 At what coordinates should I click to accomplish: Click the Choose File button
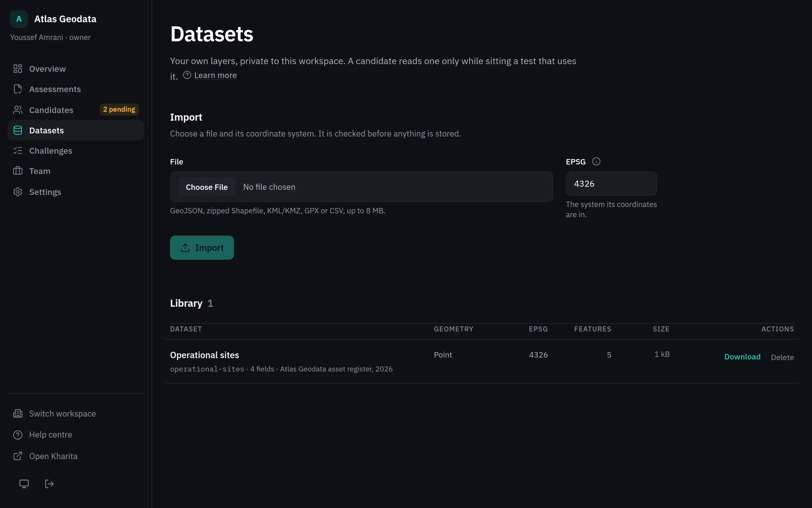pyautogui.click(x=207, y=187)
